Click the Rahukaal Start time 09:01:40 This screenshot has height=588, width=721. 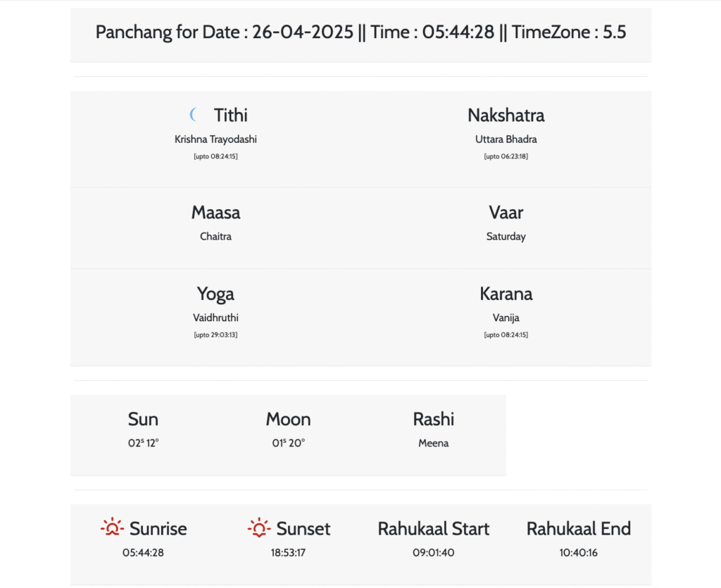point(433,553)
